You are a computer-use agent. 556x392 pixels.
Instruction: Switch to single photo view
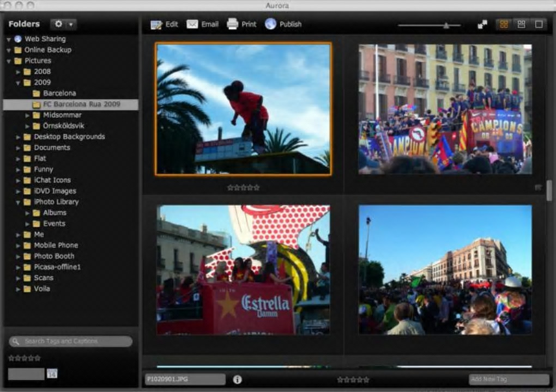pos(539,24)
